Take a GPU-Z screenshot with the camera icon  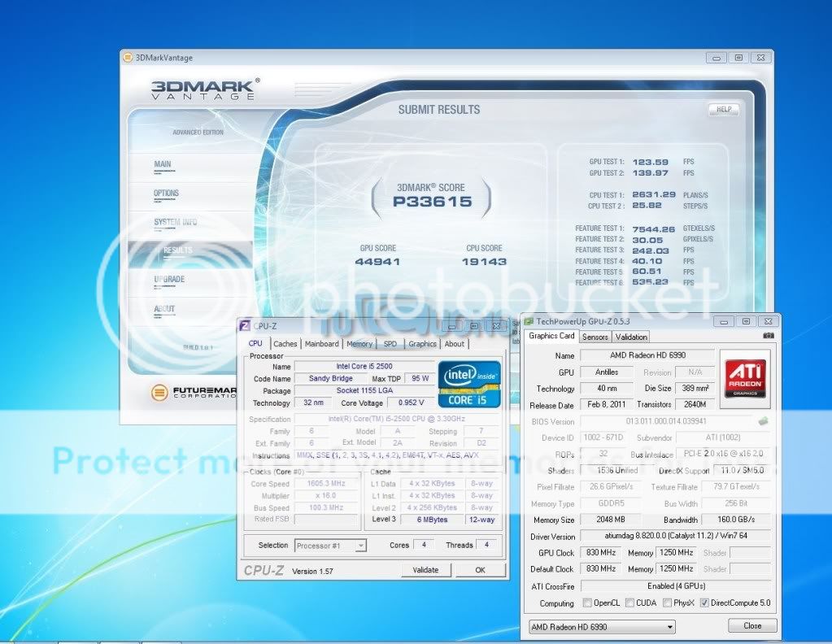(768, 336)
